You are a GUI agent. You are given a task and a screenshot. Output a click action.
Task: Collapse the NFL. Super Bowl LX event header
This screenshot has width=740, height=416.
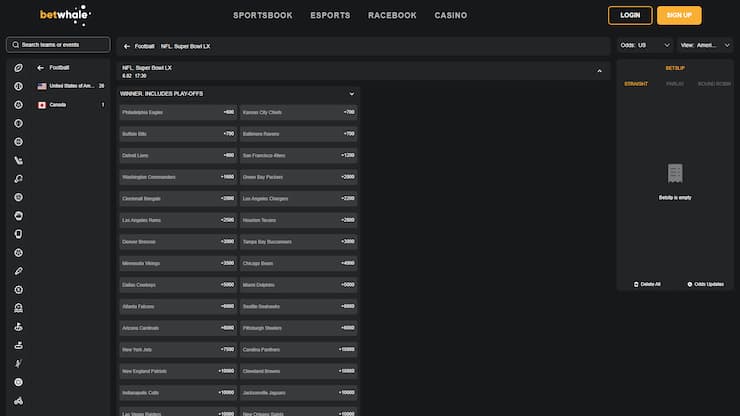click(600, 71)
